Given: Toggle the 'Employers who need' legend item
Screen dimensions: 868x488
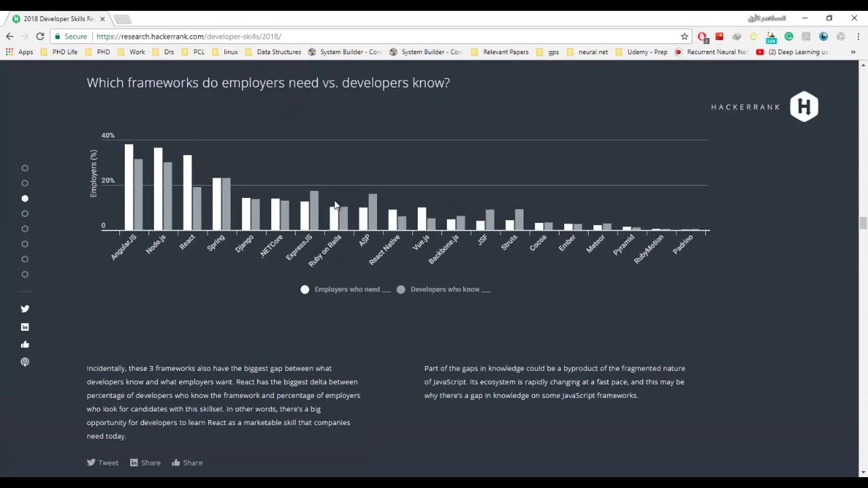Looking at the screenshot, I should (x=346, y=289).
